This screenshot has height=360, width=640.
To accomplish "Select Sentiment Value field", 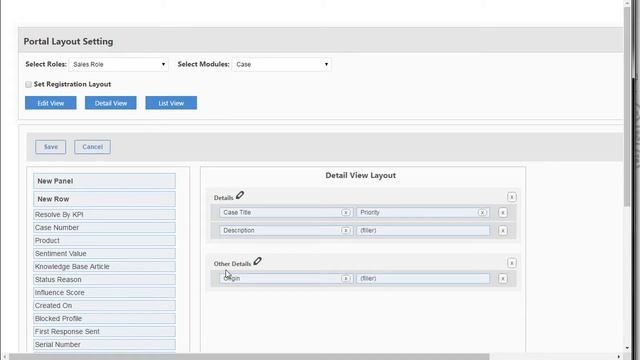I will (x=104, y=254).
